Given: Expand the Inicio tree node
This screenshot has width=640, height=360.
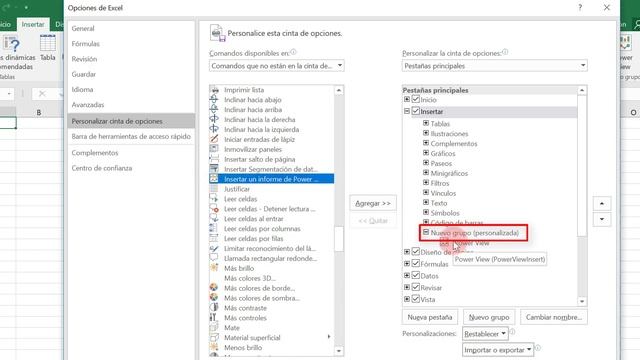Looking at the screenshot, I should [407, 99].
